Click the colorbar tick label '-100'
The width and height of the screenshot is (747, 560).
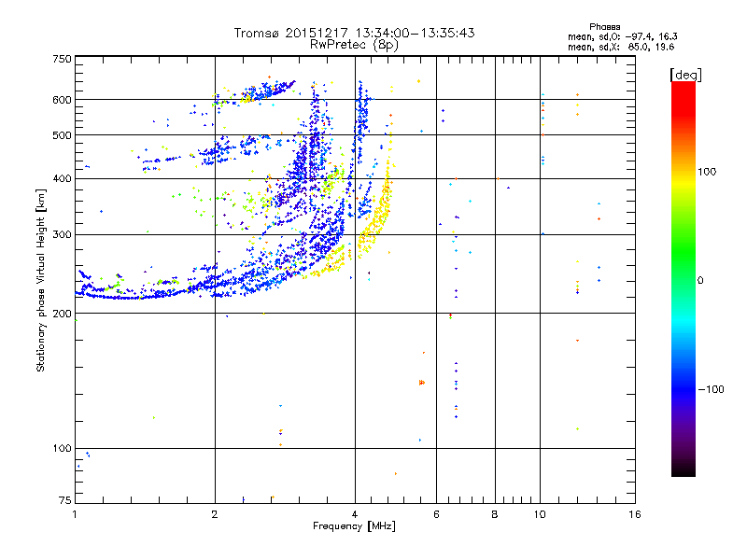(x=711, y=389)
